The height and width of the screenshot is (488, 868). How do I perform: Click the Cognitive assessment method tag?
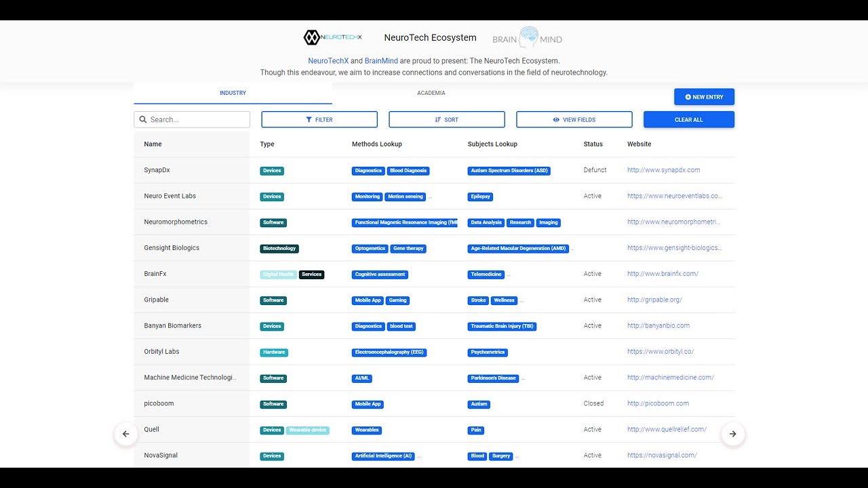(x=380, y=274)
